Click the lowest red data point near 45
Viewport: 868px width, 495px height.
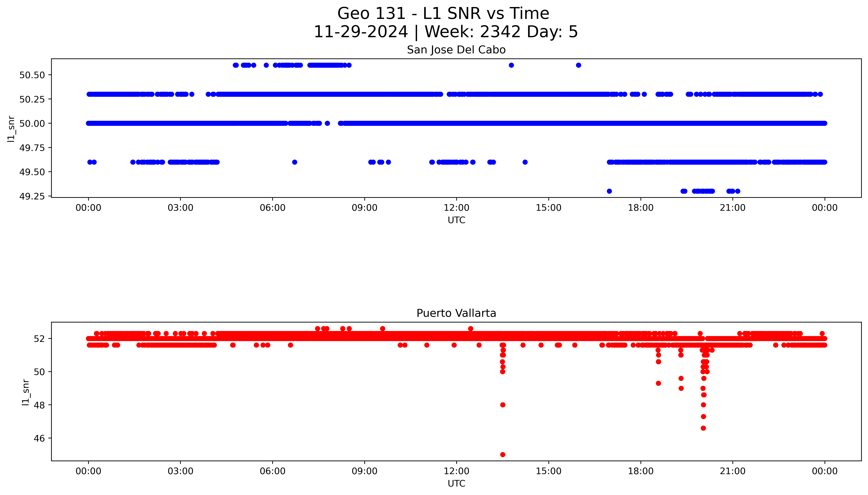503,455
